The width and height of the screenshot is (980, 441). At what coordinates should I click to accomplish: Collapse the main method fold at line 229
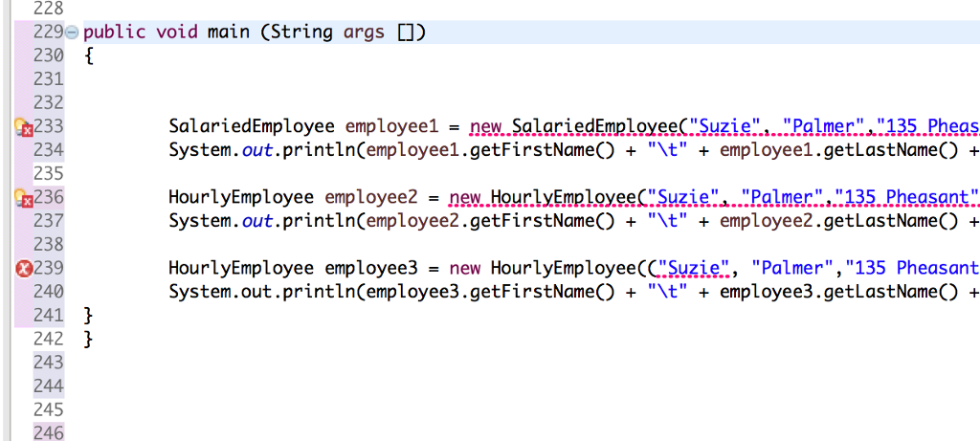[x=73, y=32]
